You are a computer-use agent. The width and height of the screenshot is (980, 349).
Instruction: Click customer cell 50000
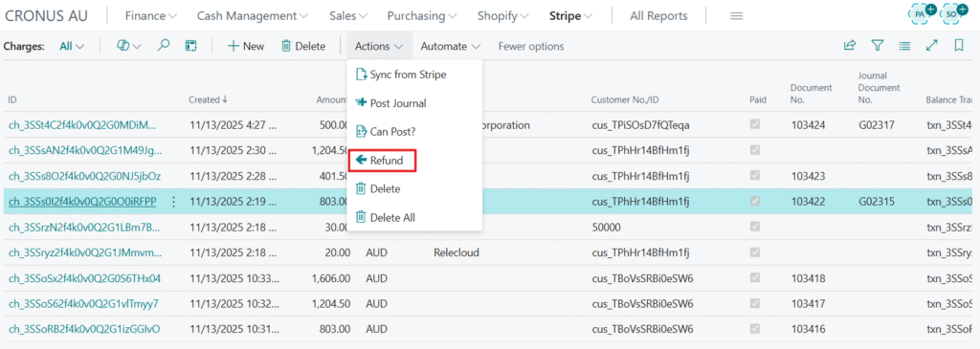[x=606, y=228]
